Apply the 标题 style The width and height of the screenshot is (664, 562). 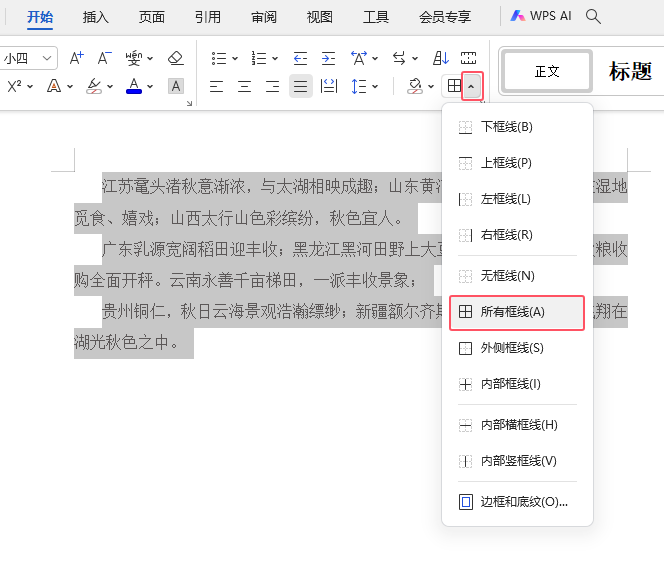(630, 71)
